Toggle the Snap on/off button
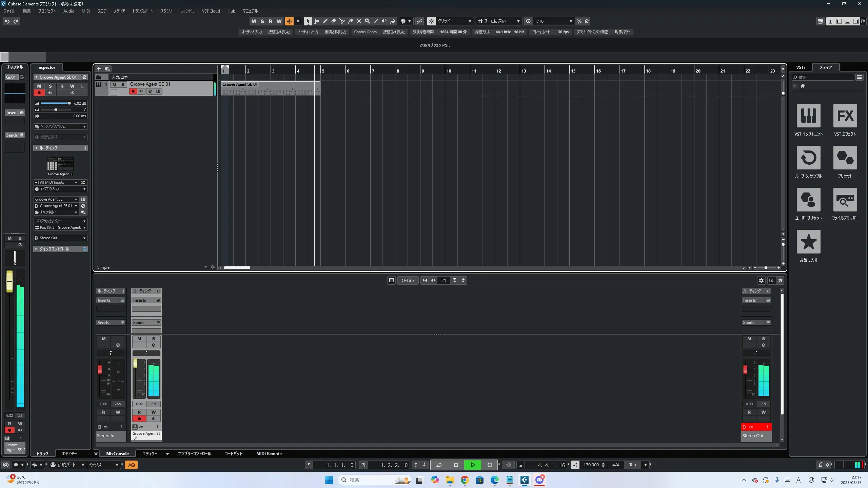Screen dimensions: 868x488 click(431, 21)
